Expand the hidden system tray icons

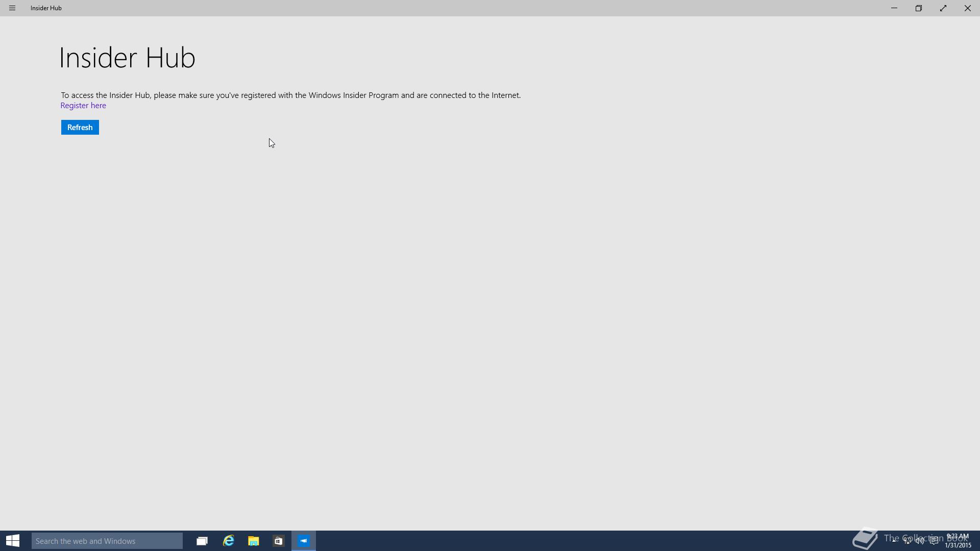894,540
